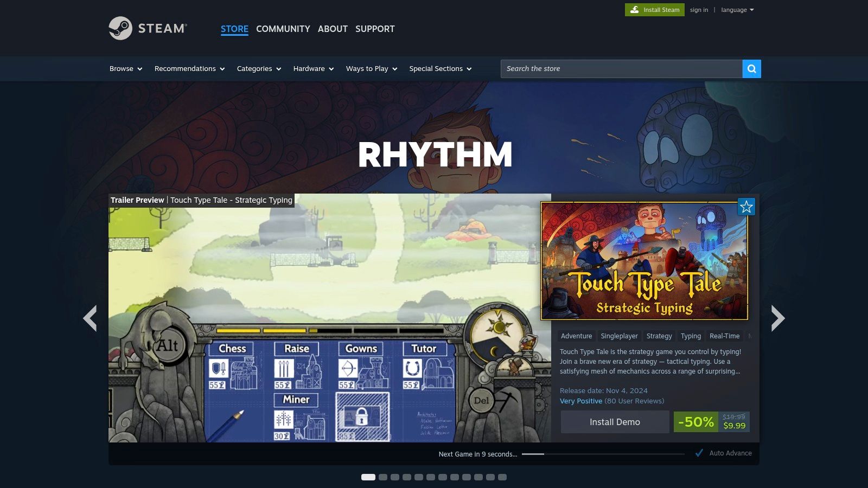868x488 pixels.
Task: Switch to the COMMUNITY tab
Action: coord(283,29)
